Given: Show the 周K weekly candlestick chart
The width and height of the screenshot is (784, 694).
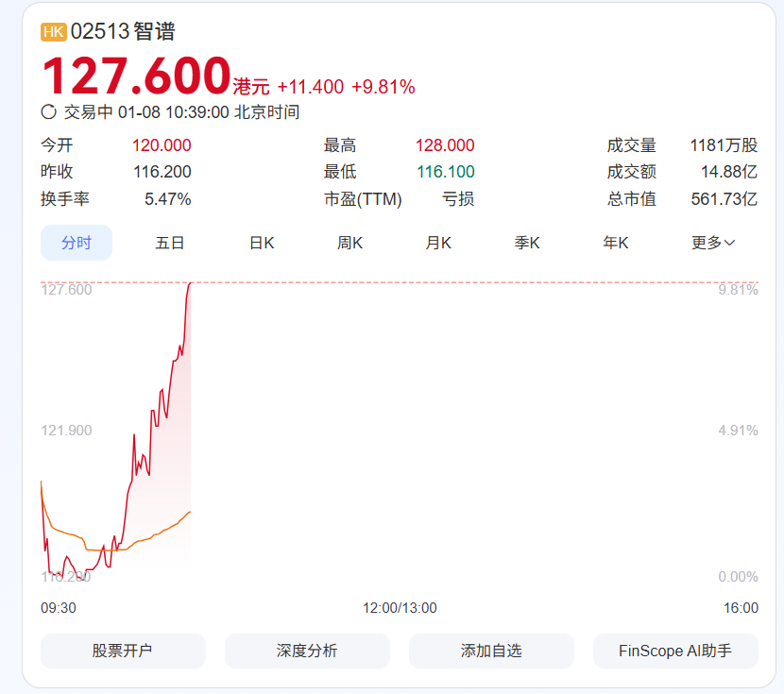Looking at the screenshot, I should point(350,243).
